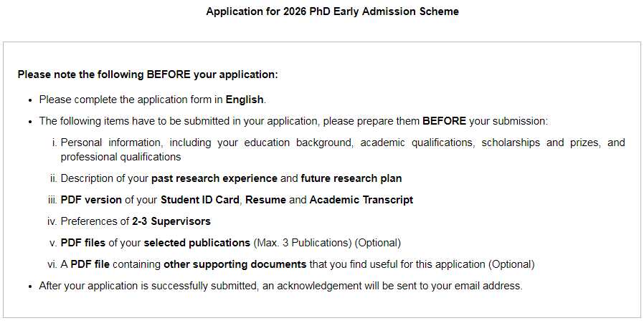Click 'selected publications' bold text
The image size is (644, 323).
[196, 243]
